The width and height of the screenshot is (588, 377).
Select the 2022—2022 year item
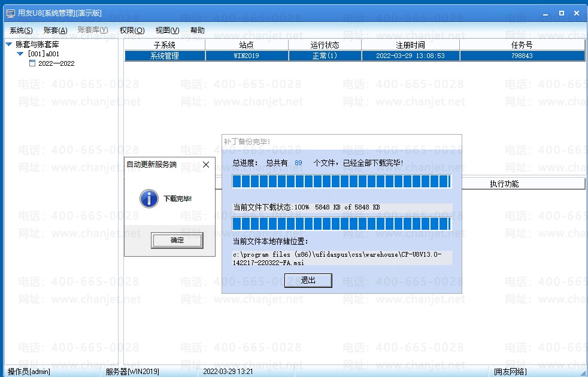point(56,63)
